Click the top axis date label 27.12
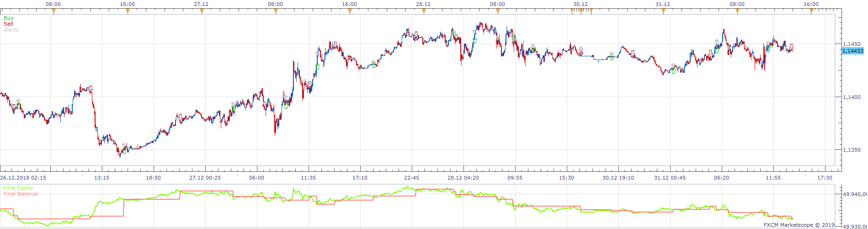 [201, 4]
